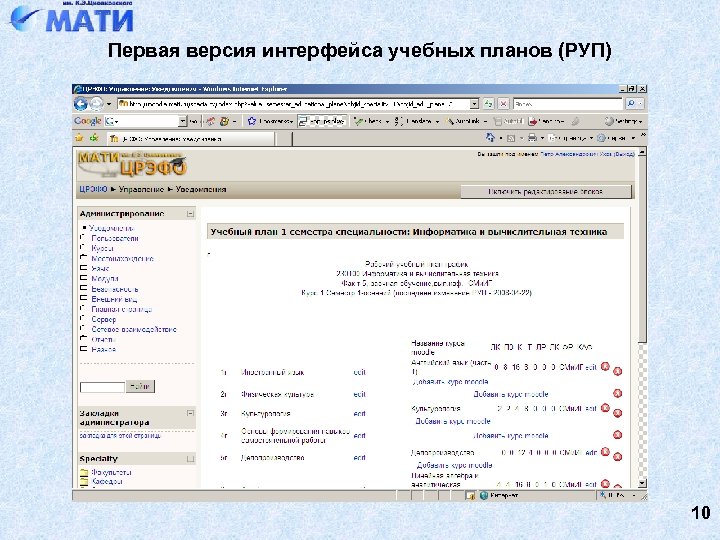720x540 pixels.
Task: Click edit link for Иностранный язык
Action: [x=360, y=372]
